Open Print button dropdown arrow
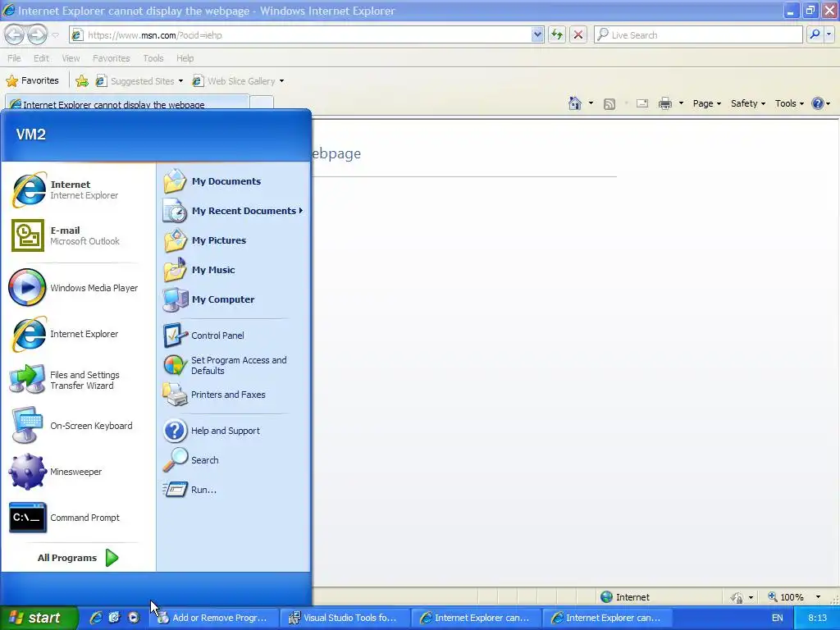This screenshot has width=840, height=630. click(681, 103)
